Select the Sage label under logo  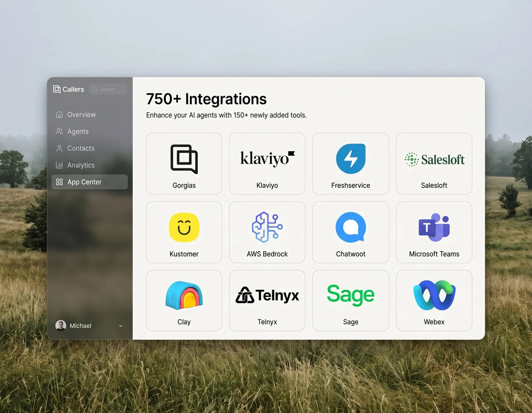(x=351, y=322)
